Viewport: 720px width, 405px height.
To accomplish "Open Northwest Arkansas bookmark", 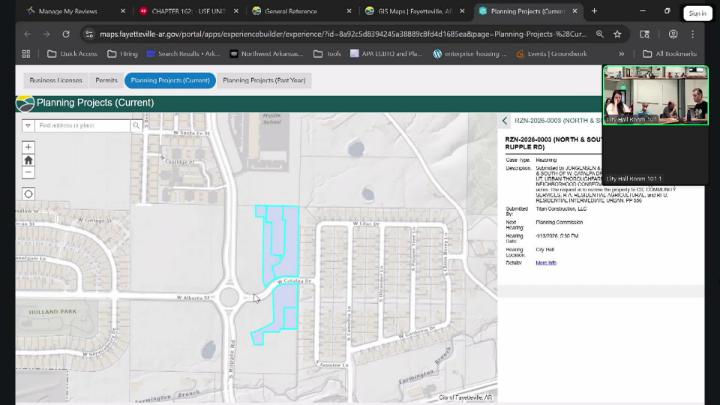I will tap(266, 54).
